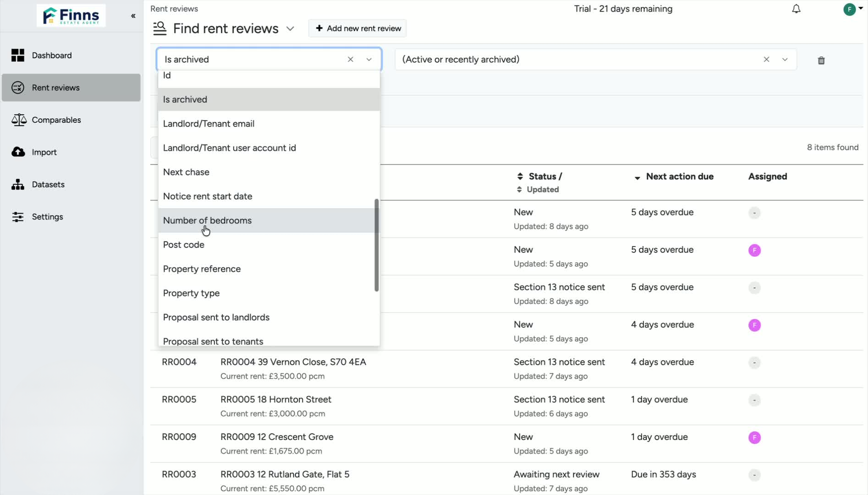
Task: Open Settings page
Action: click(71, 217)
